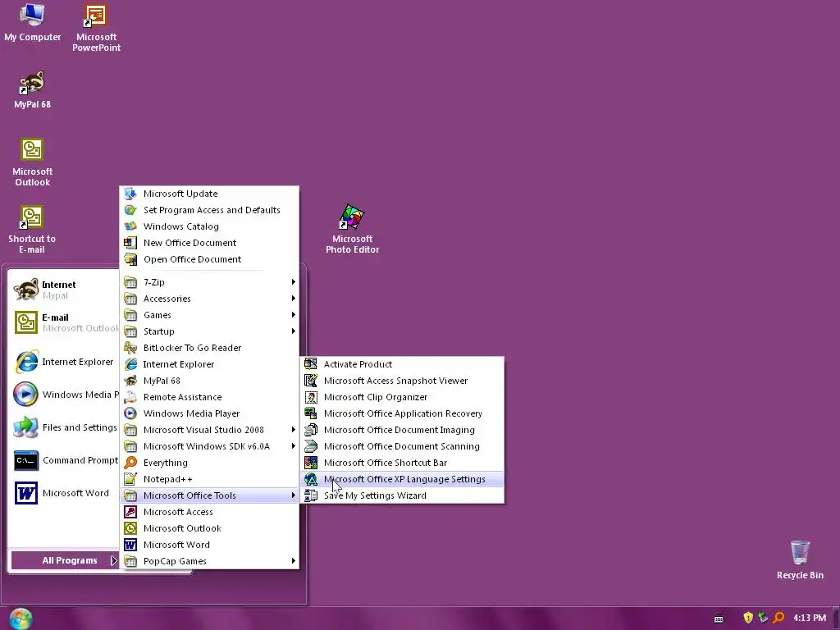Viewport: 840px width, 630px height.
Task: Open BitLocker To Go Reader
Action: (x=209, y=348)
